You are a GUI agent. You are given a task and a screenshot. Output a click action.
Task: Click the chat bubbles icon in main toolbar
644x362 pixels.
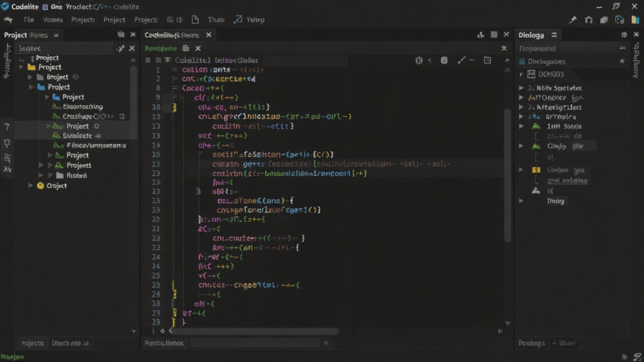(604, 19)
